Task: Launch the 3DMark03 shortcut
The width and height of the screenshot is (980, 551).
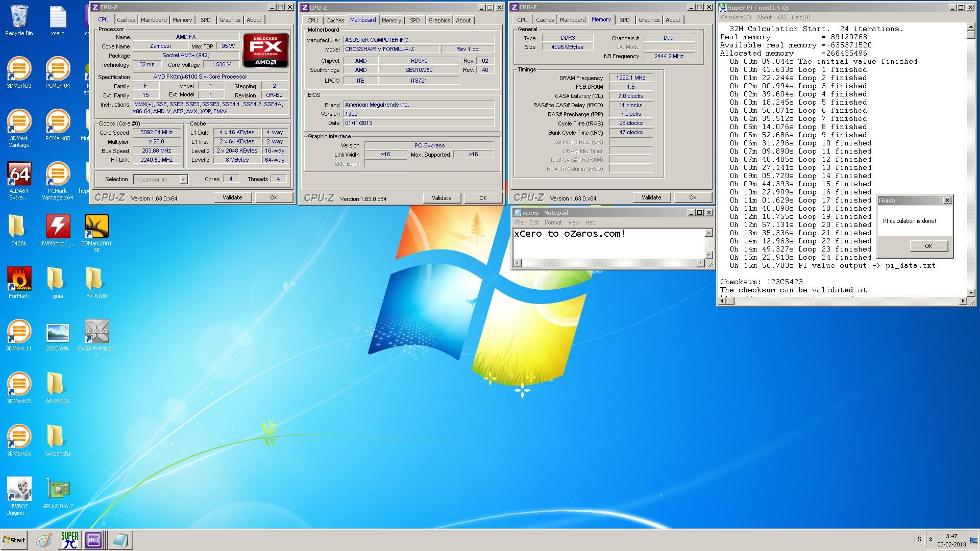Action: tap(19, 73)
